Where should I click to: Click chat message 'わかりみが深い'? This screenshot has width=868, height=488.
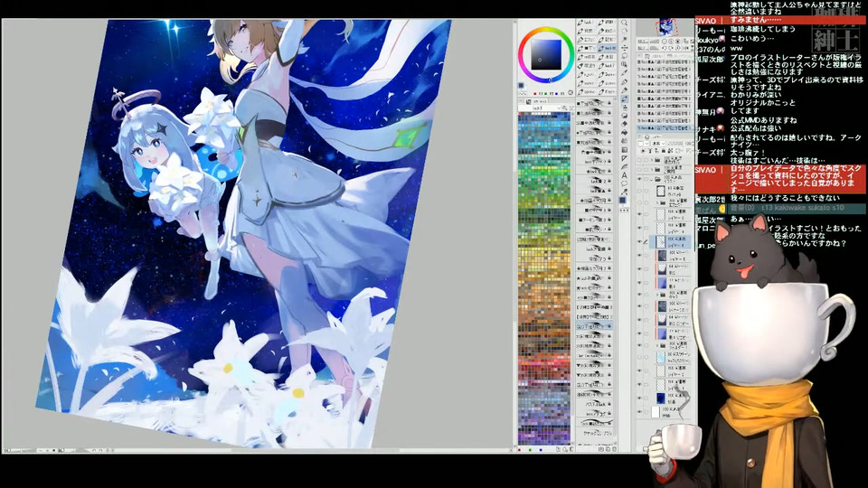pos(756,95)
